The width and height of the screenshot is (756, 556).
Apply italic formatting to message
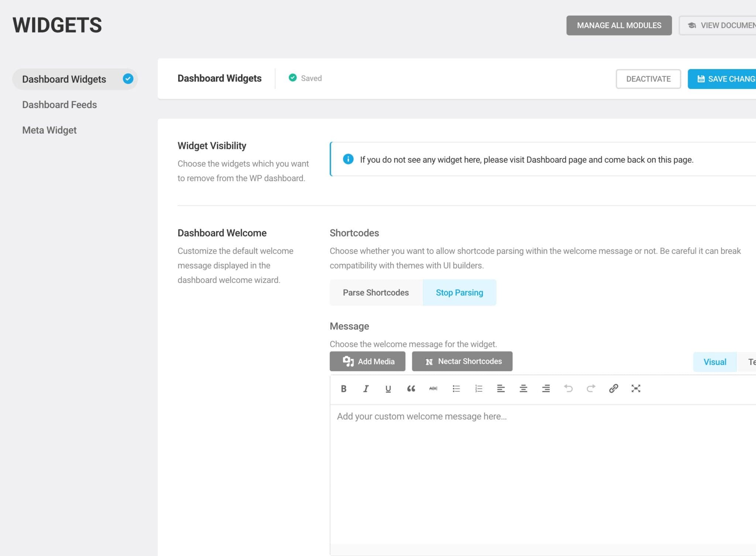point(366,388)
